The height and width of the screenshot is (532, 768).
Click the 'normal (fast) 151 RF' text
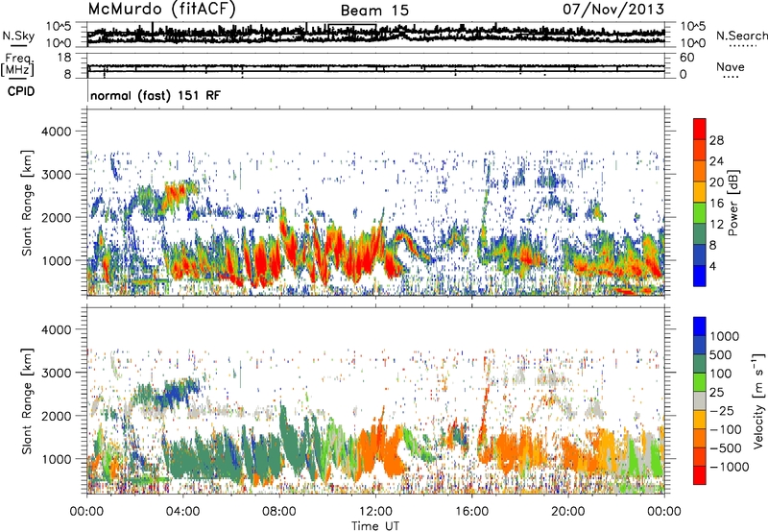tap(156, 95)
